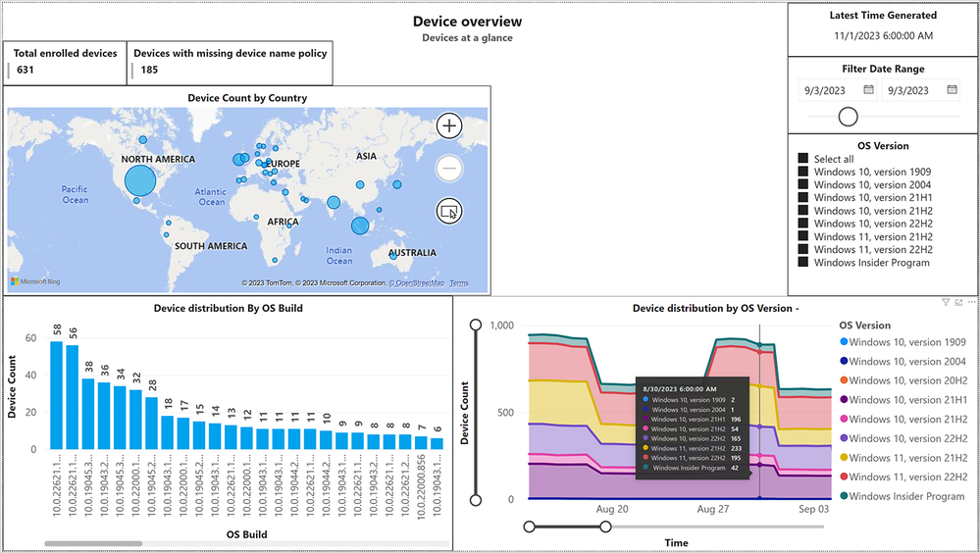Screen dimensions: 980x553
Task: Click Windows 10, version 20H2 legend swatch
Action: pyautogui.click(x=844, y=379)
